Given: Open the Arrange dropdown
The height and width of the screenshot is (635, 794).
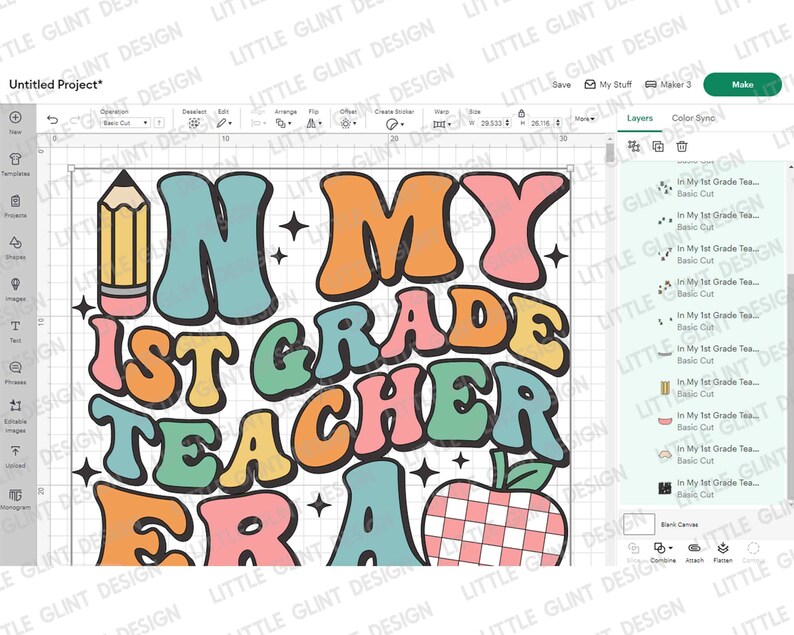Looking at the screenshot, I should (283, 123).
